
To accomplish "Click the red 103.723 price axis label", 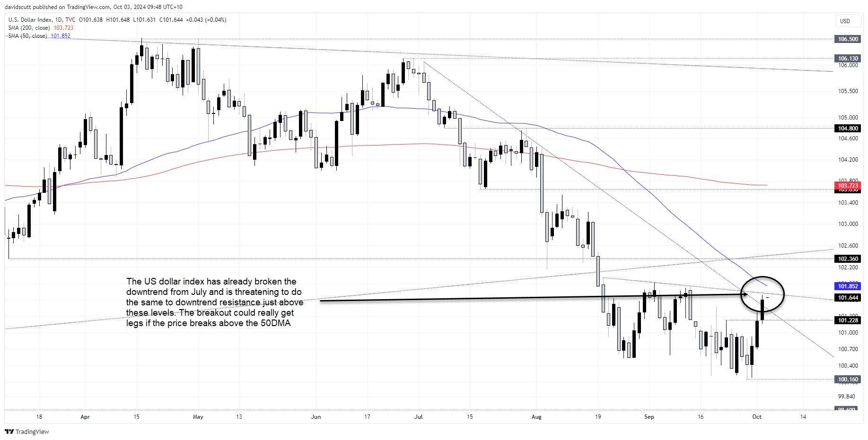I will point(848,186).
